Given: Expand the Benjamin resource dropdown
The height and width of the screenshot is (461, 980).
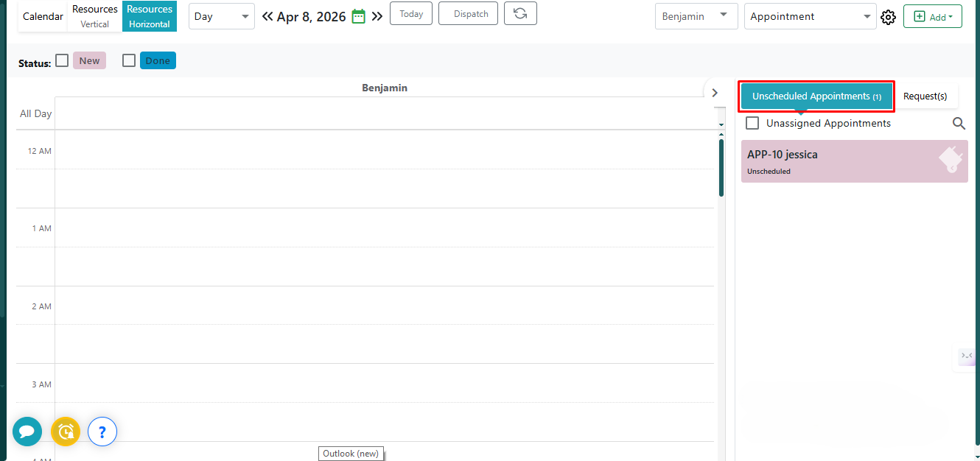Looking at the screenshot, I should click(696, 16).
